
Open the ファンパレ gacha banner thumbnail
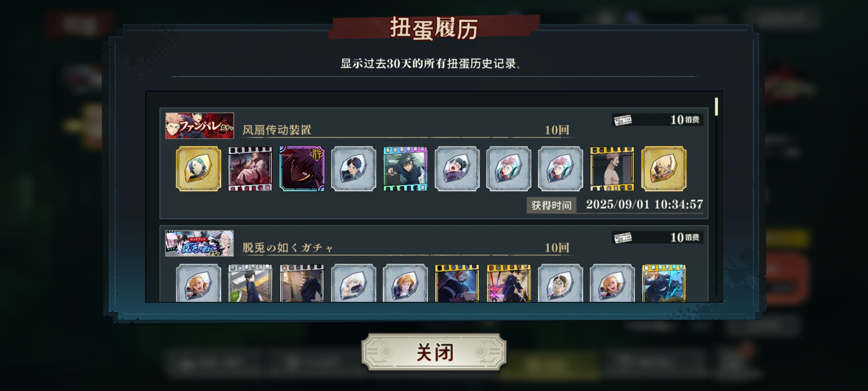coord(199,126)
